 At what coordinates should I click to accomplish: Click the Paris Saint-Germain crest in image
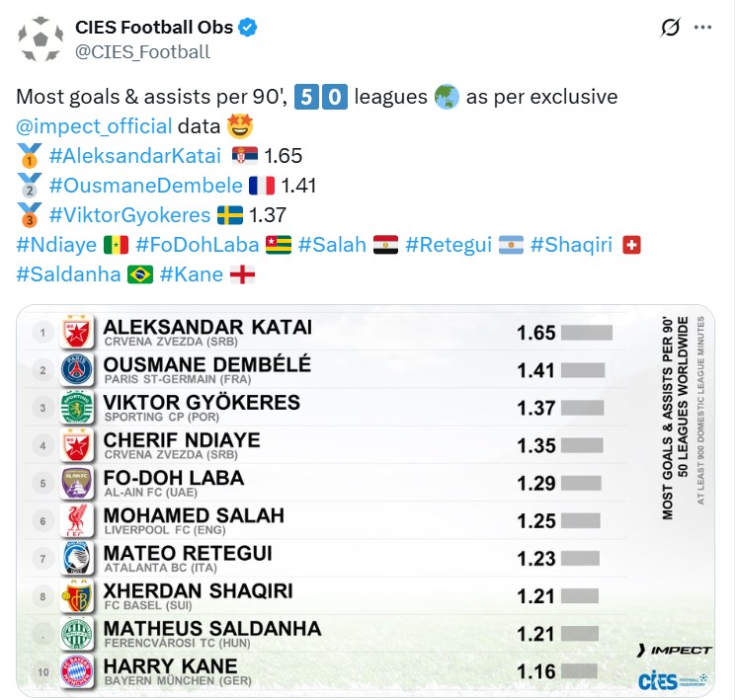pyautogui.click(x=77, y=370)
